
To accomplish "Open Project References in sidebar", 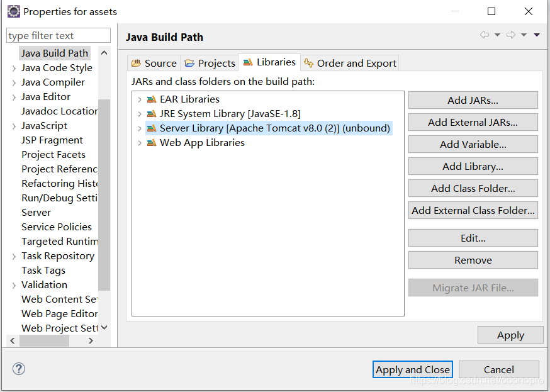I will click(59, 169).
